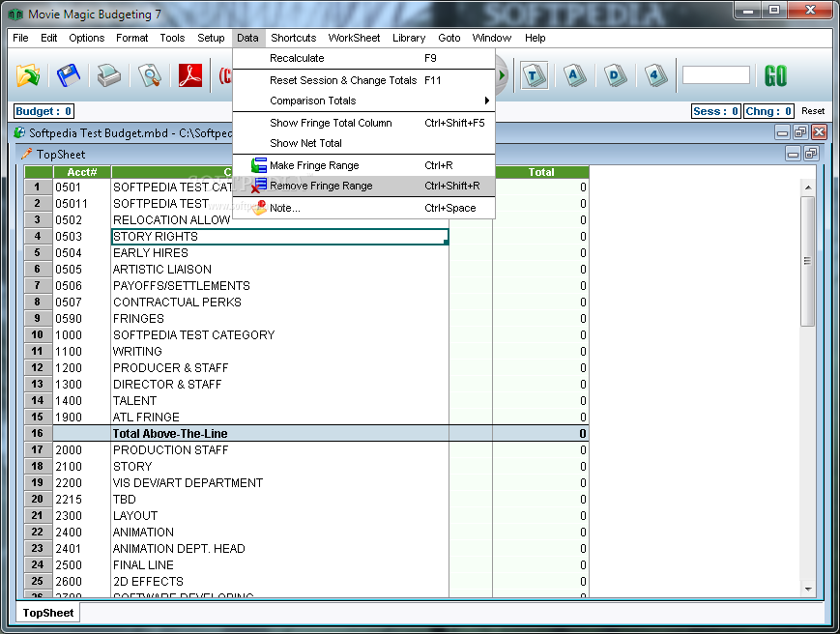The height and width of the screenshot is (634, 840).
Task: Click row header number 10
Action: (38, 335)
